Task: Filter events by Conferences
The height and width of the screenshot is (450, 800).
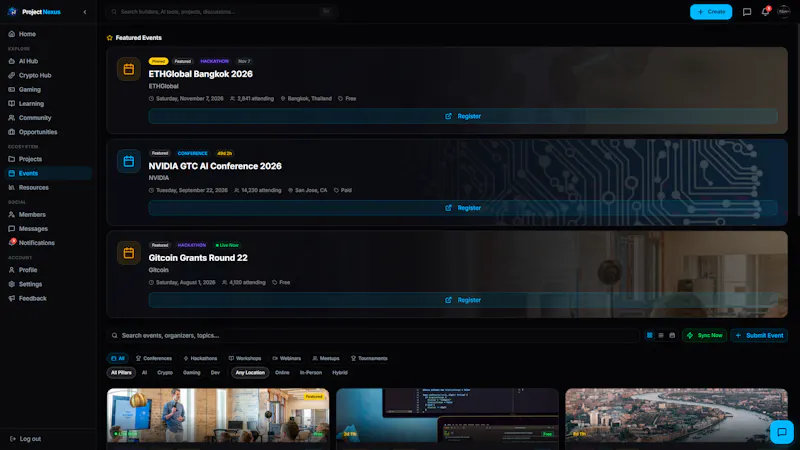Action: pyautogui.click(x=154, y=359)
